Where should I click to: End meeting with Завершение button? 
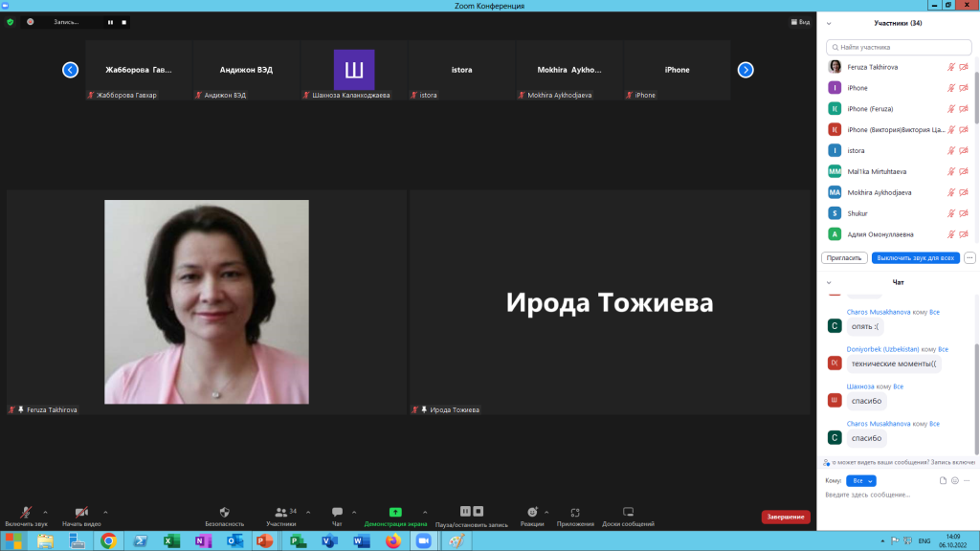[x=785, y=516]
